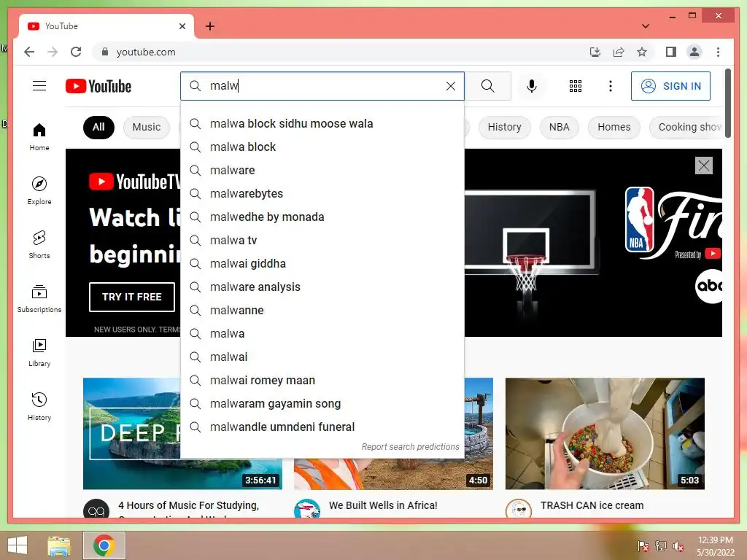
Task: Select the History filter chip
Action: coord(504,127)
